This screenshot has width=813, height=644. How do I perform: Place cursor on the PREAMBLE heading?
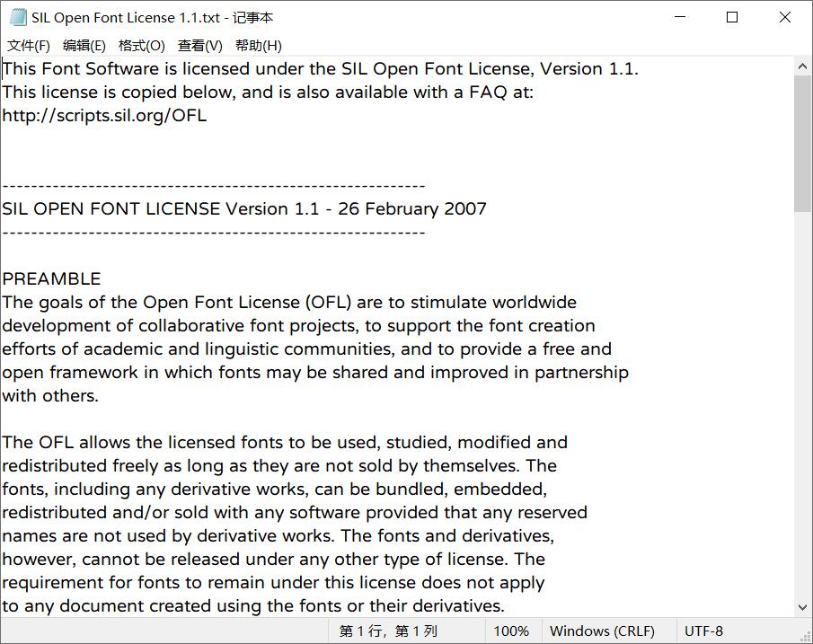point(51,279)
